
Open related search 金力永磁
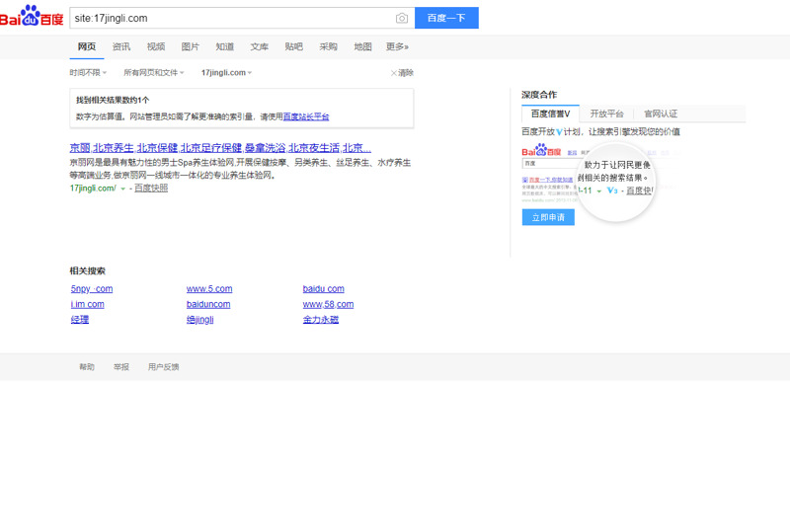320,320
